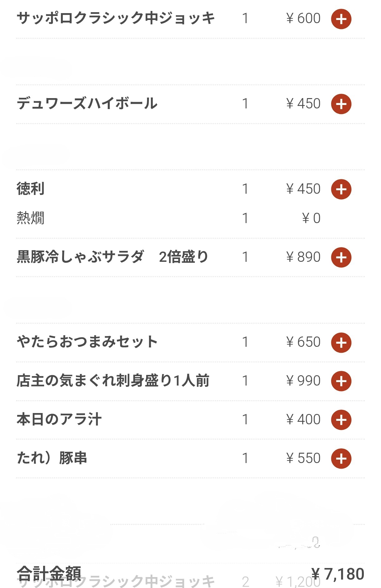This screenshot has height=588, width=381.
Task: Tap the ¥0 price on the 熱燗 row
Action: 311,218
